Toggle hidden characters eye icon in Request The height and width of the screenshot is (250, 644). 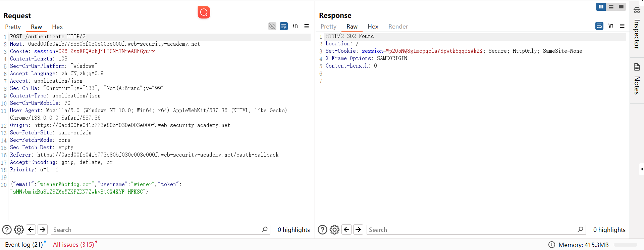(272, 26)
